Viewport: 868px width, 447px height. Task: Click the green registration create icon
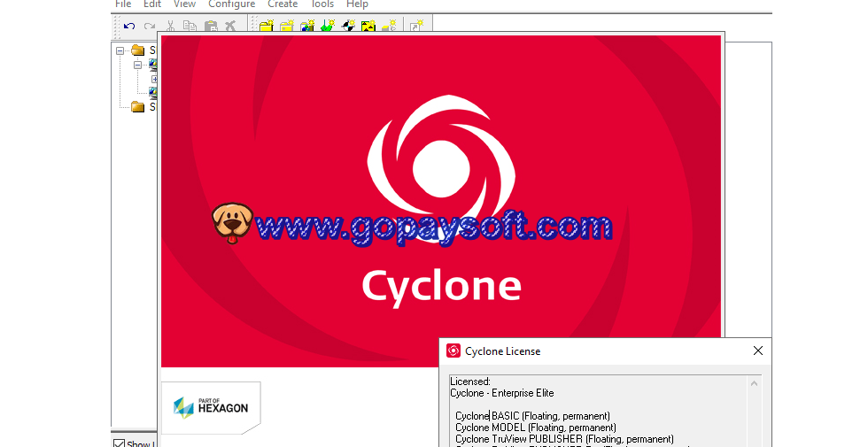(x=328, y=26)
